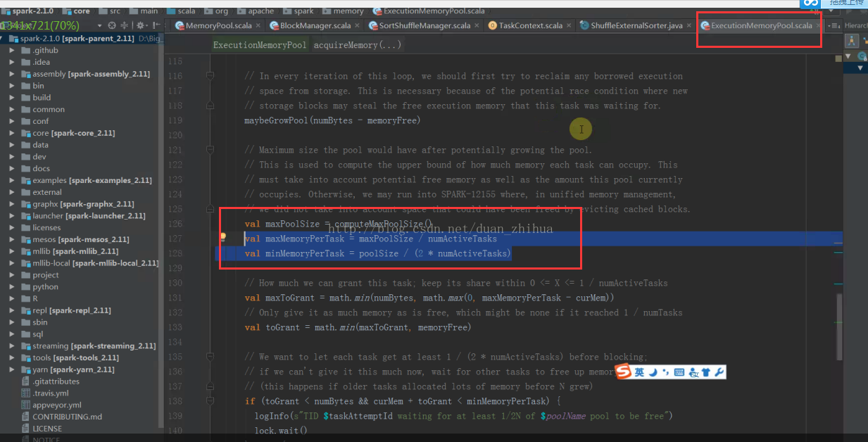This screenshot has width=868, height=442.
Task: Close the MemoryPool.scala tab
Action: pos(258,26)
